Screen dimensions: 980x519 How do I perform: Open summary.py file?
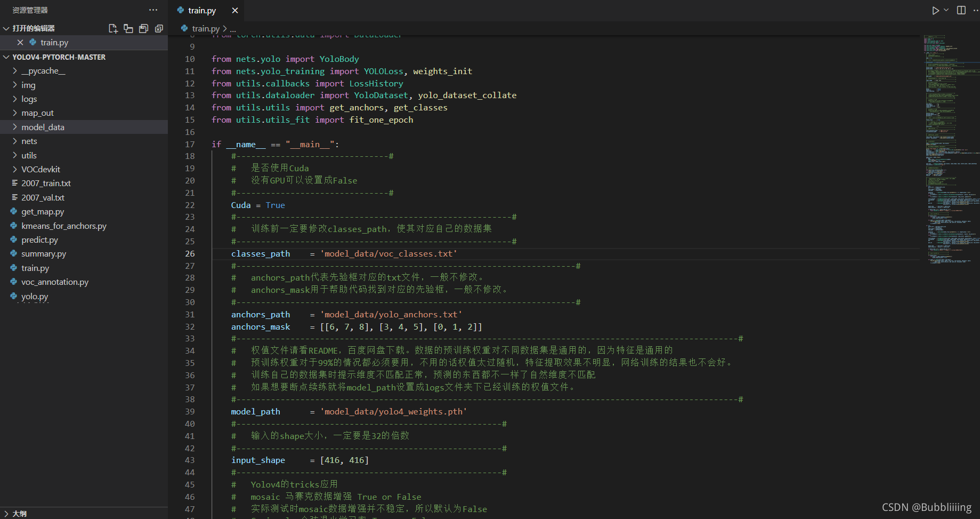click(44, 254)
